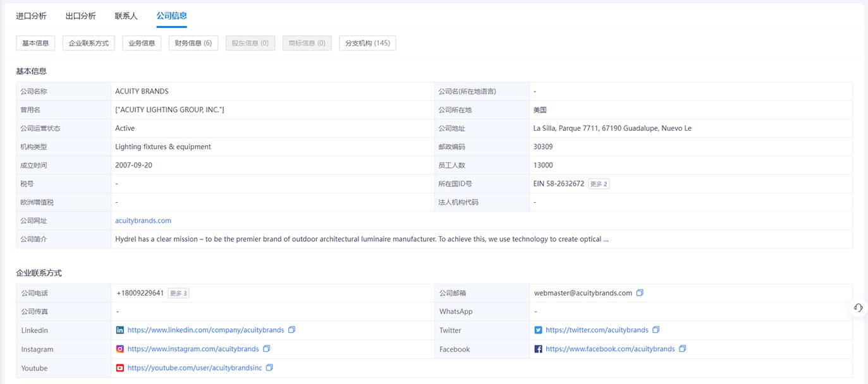Click the postal code 30309
Viewport: 868px width, 384px height.
pyautogui.click(x=543, y=147)
